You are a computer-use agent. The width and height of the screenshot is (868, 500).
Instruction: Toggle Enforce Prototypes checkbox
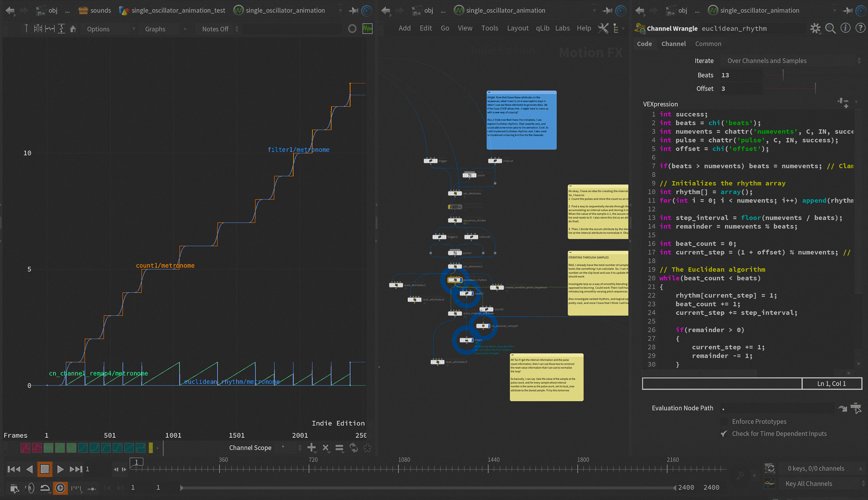pyautogui.click(x=724, y=422)
